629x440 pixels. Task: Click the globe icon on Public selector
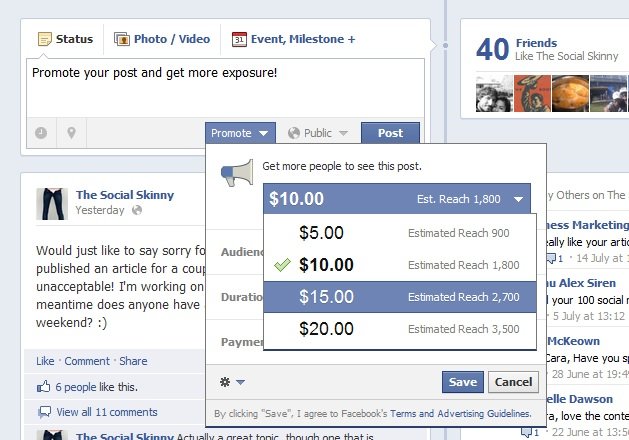click(x=294, y=133)
